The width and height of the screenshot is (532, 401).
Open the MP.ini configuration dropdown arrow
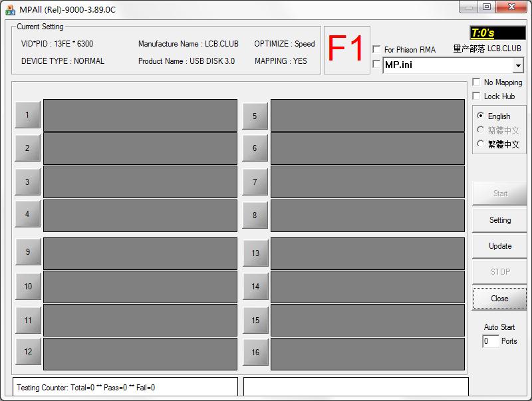(x=518, y=65)
